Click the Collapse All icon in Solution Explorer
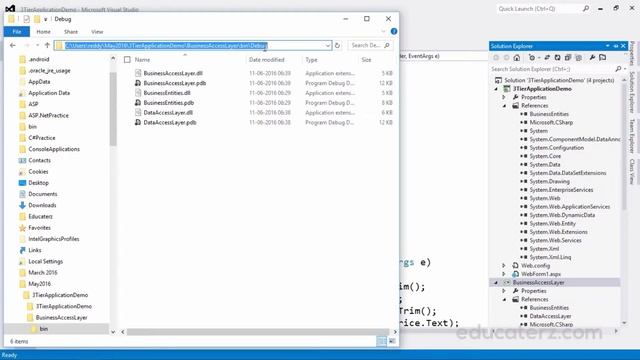This screenshot has width=640, height=360. click(x=568, y=58)
